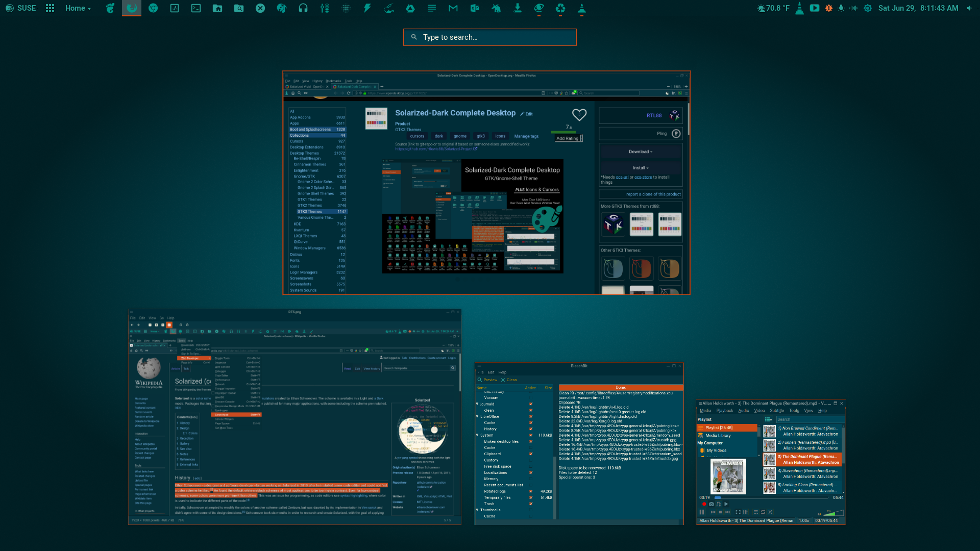The width and height of the screenshot is (980, 551).
Task: Launch Chrome from the top bar
Action: [153, 8]
